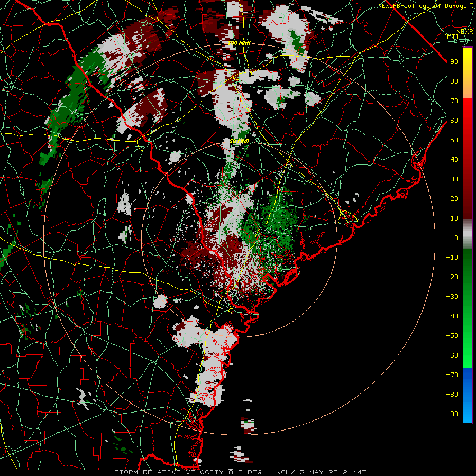This screenshot has height=476, width=476.
Task: Select the 0 value on velocity scale
Action: click(x=456, y=238)
